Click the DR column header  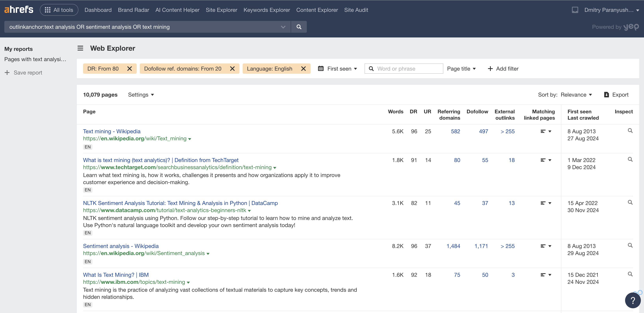(413, 112)
